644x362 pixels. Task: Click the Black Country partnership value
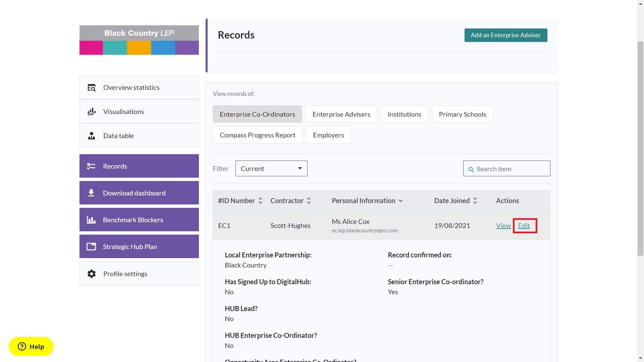point(246,265)
